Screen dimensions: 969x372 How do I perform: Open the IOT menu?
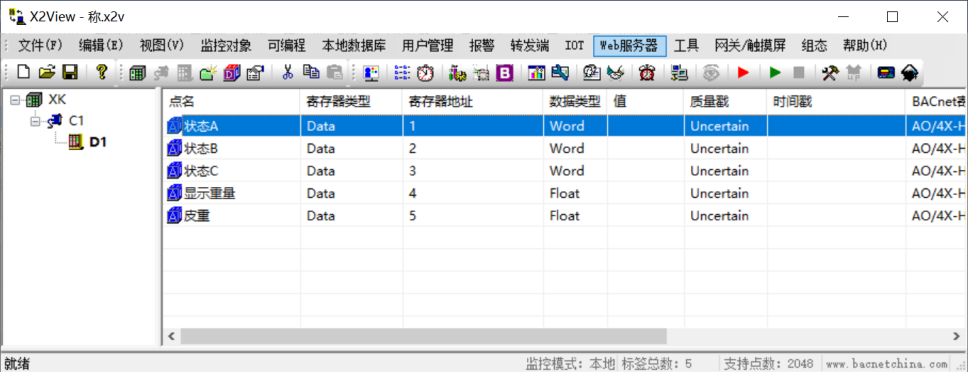(575, 45)
